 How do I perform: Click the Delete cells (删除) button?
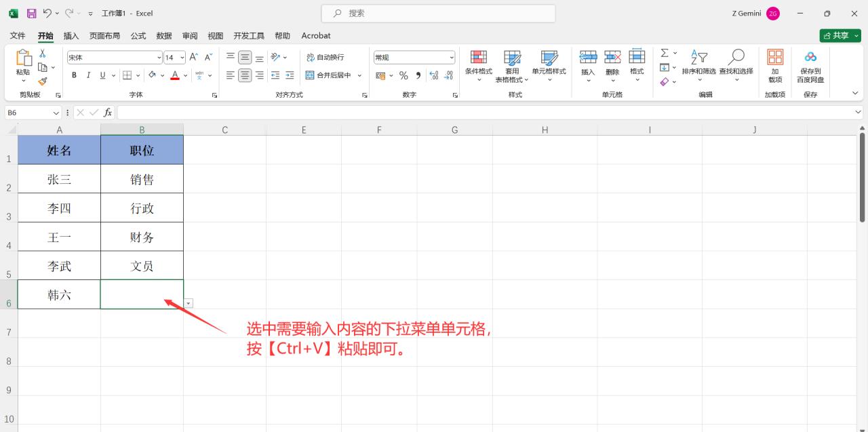pos(612,65)
